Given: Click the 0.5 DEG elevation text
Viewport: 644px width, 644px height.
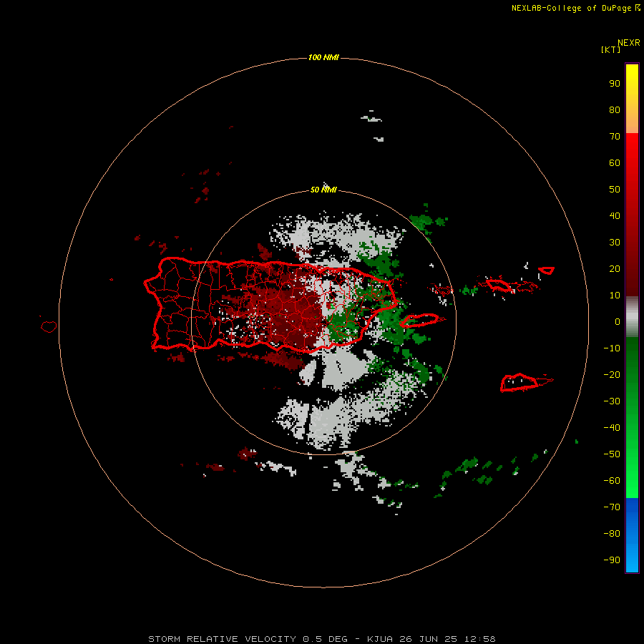Looking at the screenshot, I should (x=326, y=639).
